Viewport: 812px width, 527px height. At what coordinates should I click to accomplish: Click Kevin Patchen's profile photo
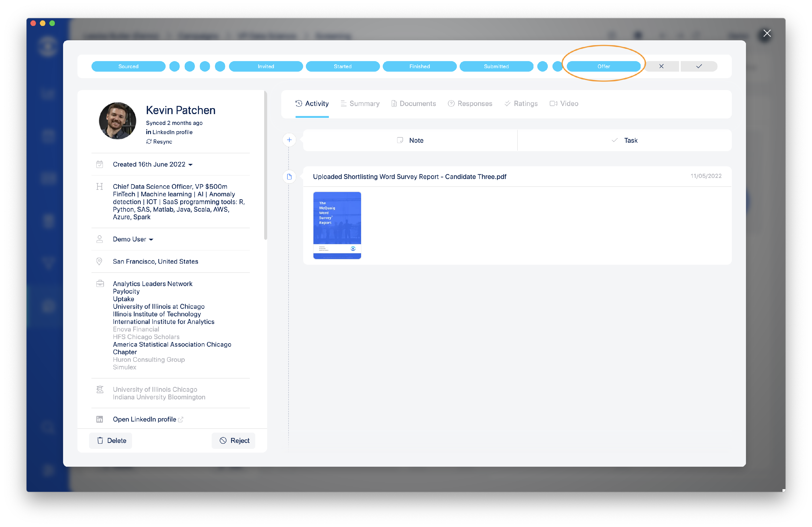click(x=117, y=121)
